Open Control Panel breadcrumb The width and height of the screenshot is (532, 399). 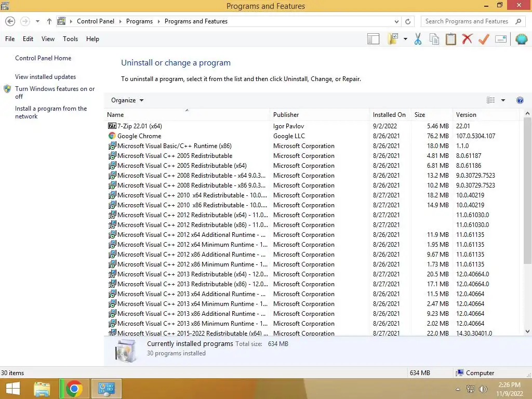pos(96,21)
